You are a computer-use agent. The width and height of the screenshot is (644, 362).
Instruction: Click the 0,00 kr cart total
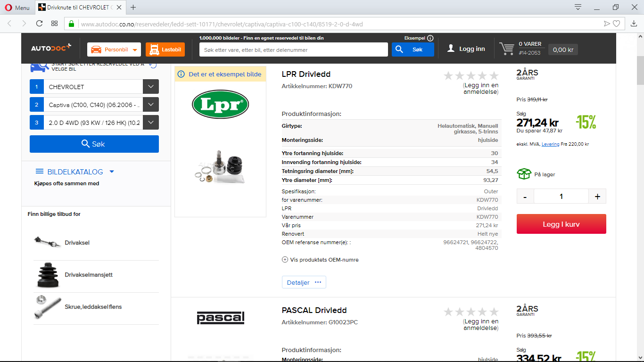pyautogui.click(x=563, y=49)
